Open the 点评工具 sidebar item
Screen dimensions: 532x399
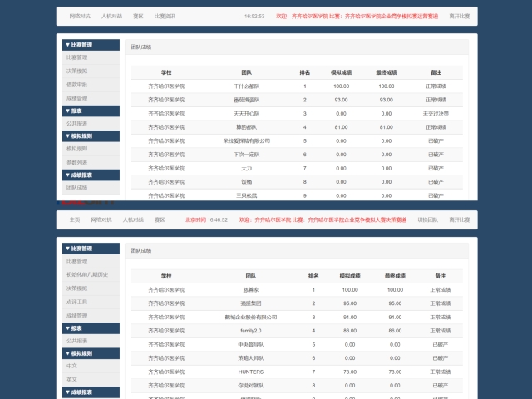(x=76, y=302)
